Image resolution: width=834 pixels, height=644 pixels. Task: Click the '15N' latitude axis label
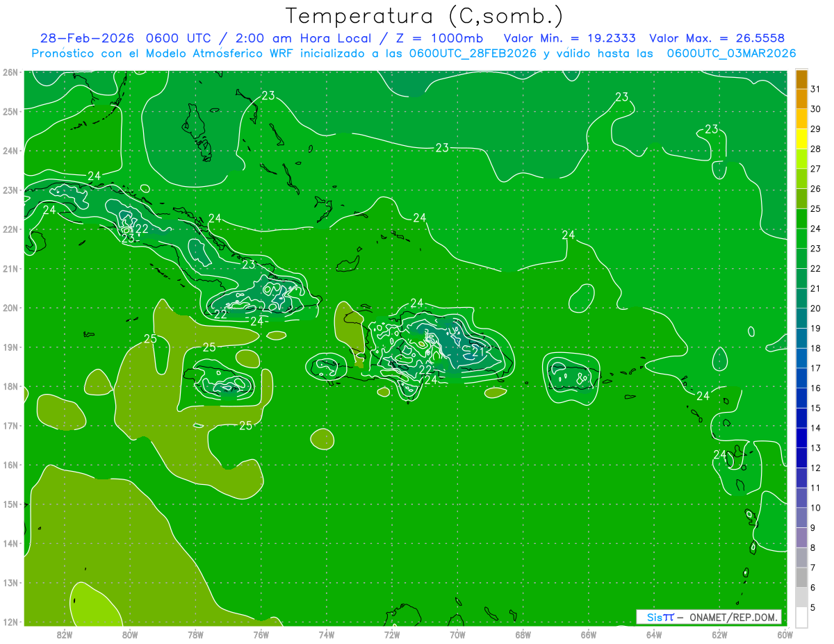pyautogui.click(x=10, y=504)
